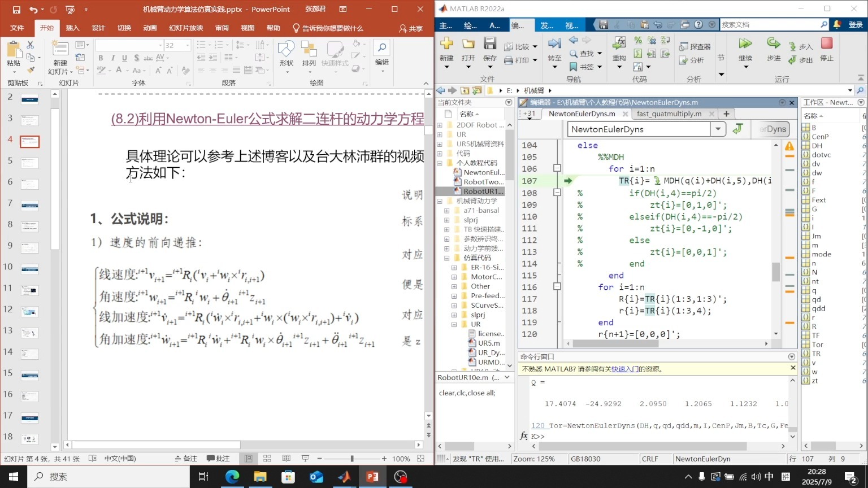Collapse the 个人教程代码 folder tree node
The height and width of the screenshot is (488, 868).
point(440,163)
